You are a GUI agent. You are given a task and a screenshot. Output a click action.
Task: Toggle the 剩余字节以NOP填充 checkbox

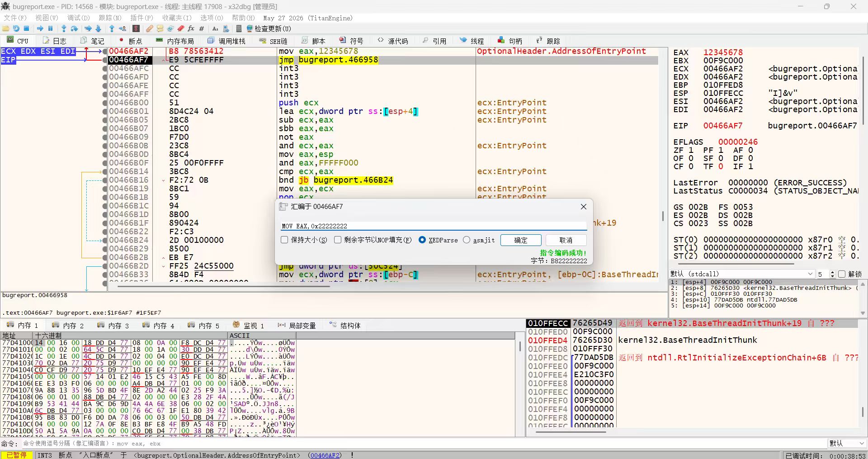(x=337, y=240)
